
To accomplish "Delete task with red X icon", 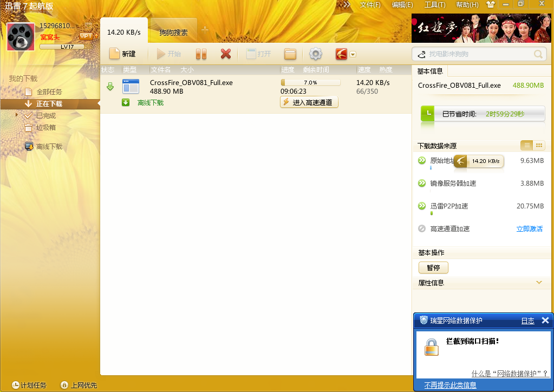I will coord(225,54).
